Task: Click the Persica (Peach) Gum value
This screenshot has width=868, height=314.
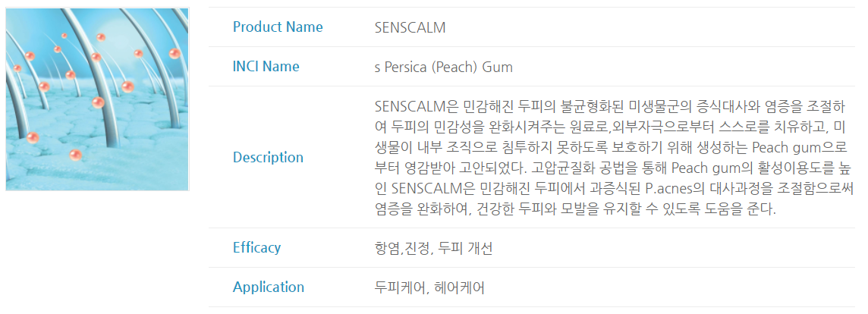Action: (x=443, y=67)
